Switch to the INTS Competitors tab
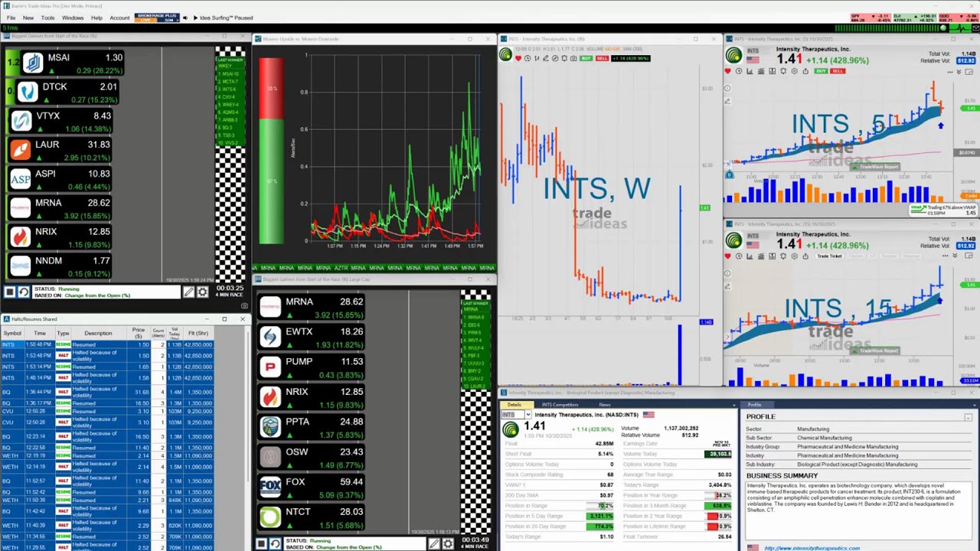 (x=560, y=404)
